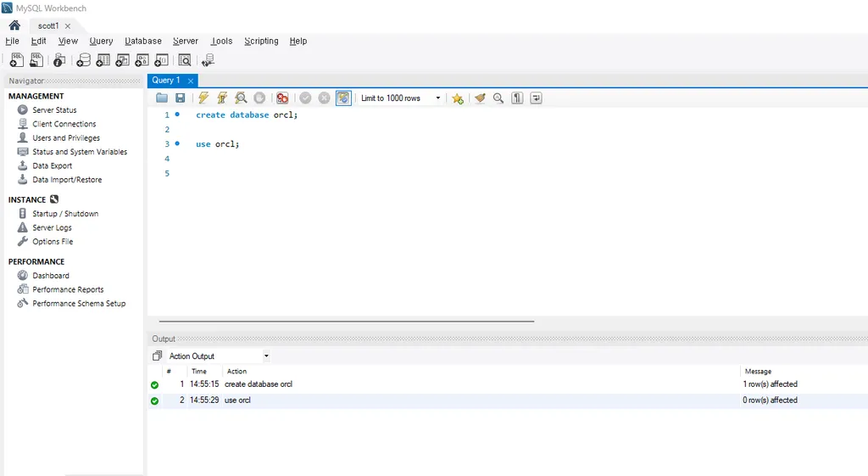Image resolution: width=868 pixels, height=476 pixels.
Task: Go to the Workbench home screen icon
Action: [x=14, y=25]
